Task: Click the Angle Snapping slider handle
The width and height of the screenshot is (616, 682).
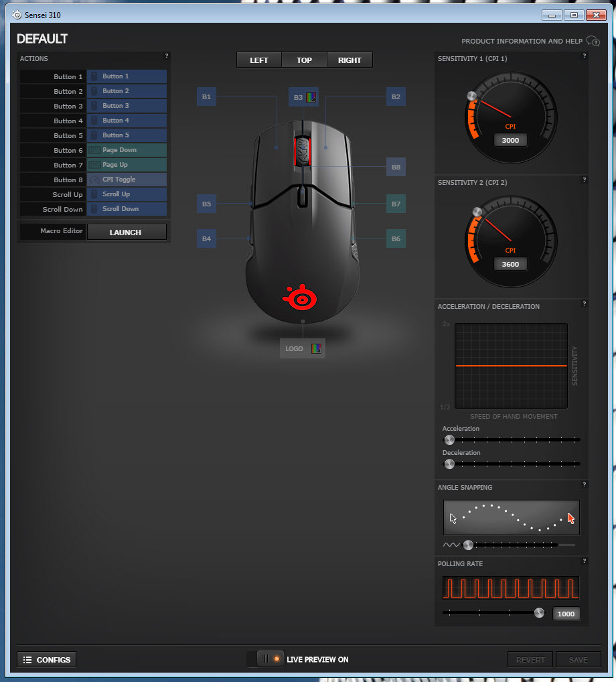Action: tap(468, 545)
